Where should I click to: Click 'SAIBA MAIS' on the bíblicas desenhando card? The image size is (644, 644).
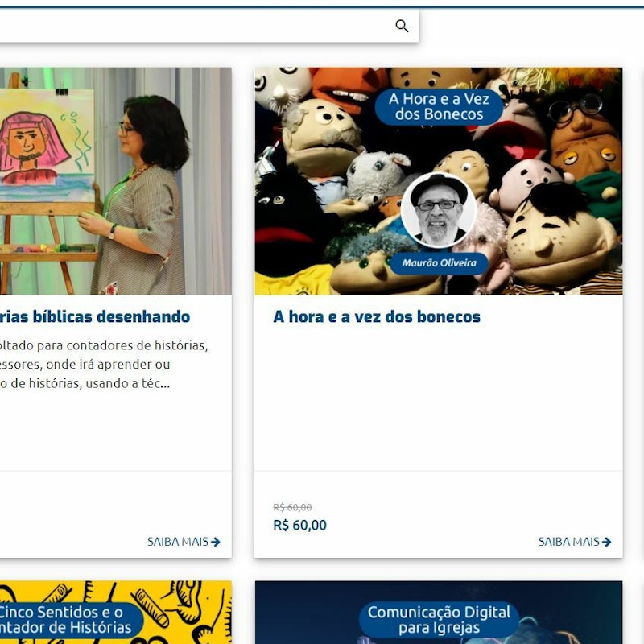coord(184,542)
